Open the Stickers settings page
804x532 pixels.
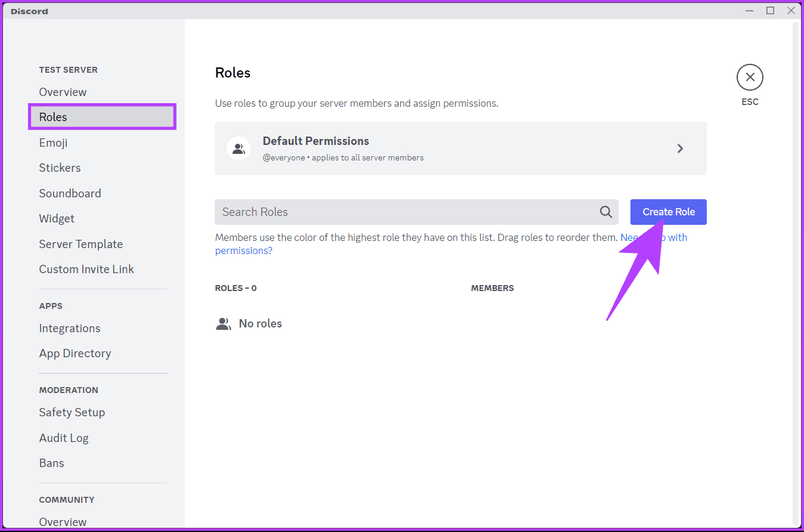click(60, 168)
